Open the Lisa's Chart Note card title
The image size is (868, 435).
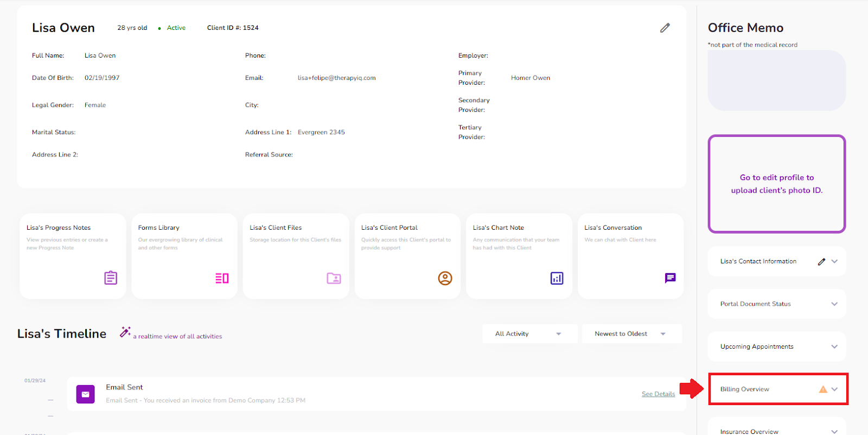pyautogui.click(x=498, y=228)
